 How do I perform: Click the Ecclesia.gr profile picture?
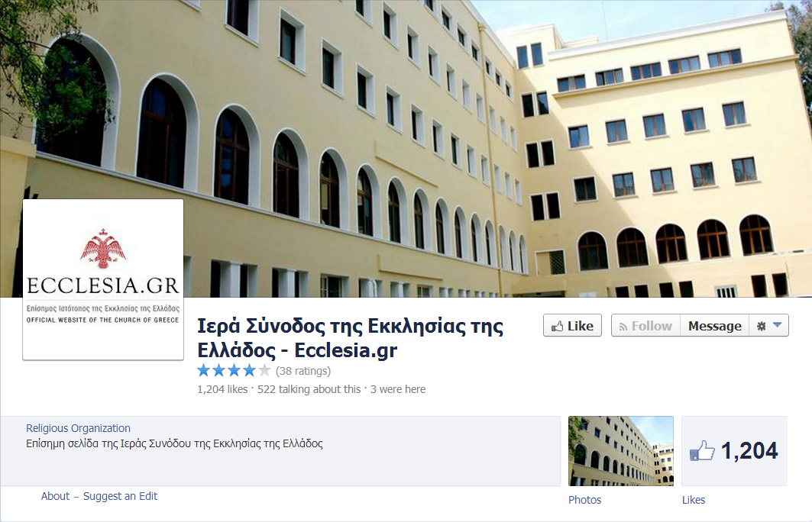coord(103,279)
